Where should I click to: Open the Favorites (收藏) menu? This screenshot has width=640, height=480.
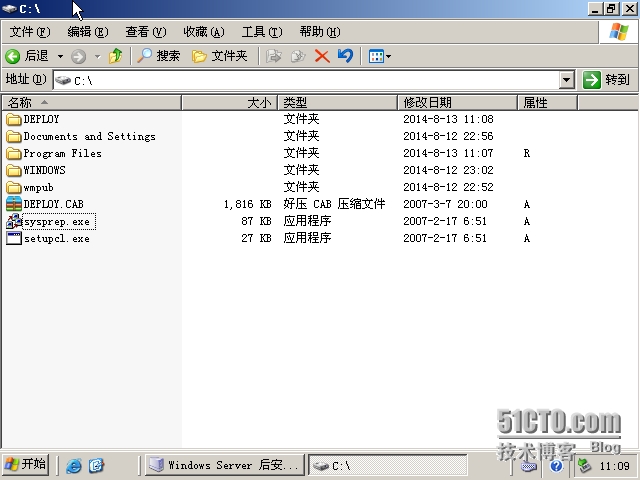tap(204, 32)
